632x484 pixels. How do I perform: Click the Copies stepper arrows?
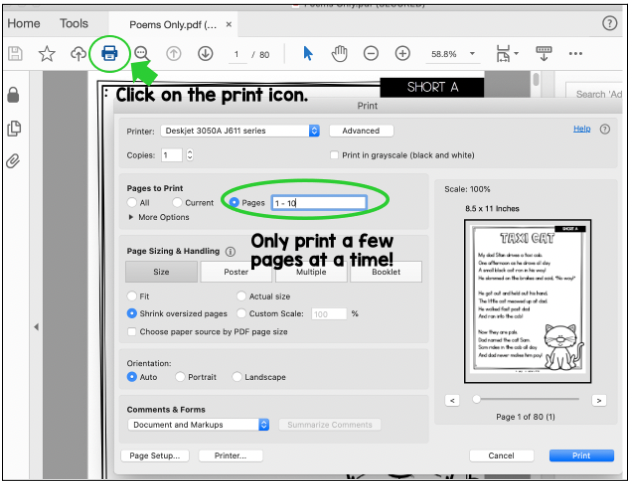point(190,155)
